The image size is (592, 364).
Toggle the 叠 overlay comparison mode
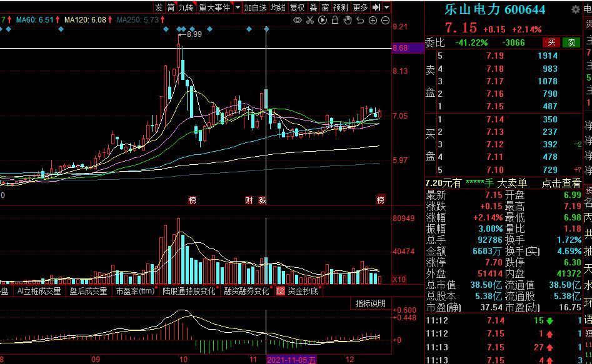[313, 7]
